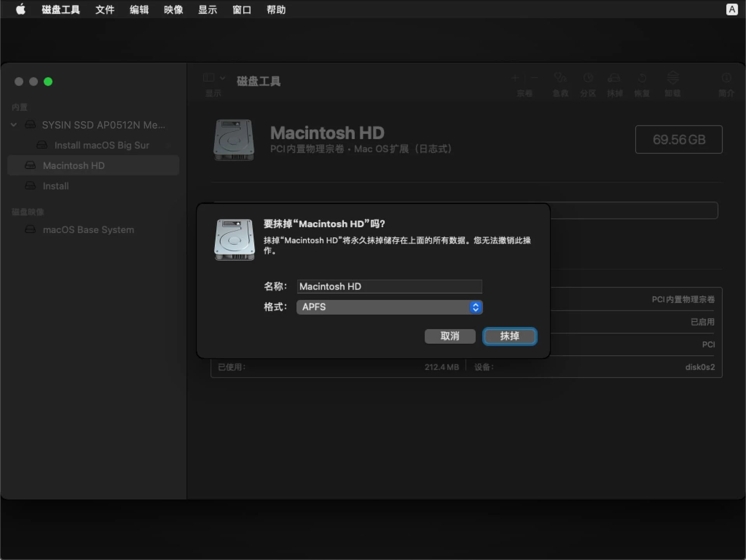The image size is (746, 560).
Task: Select the Install macOS Big Sur volume
Action: tap(102, 145)
